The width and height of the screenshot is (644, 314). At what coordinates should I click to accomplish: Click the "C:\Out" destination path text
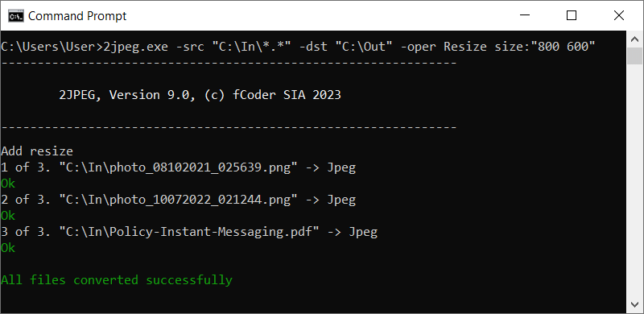point(365,47)
